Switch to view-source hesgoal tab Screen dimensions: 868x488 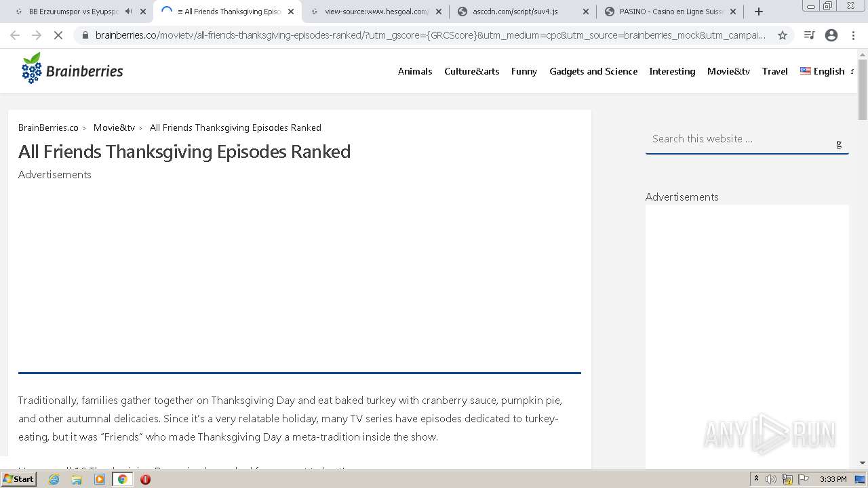(376, 12)
